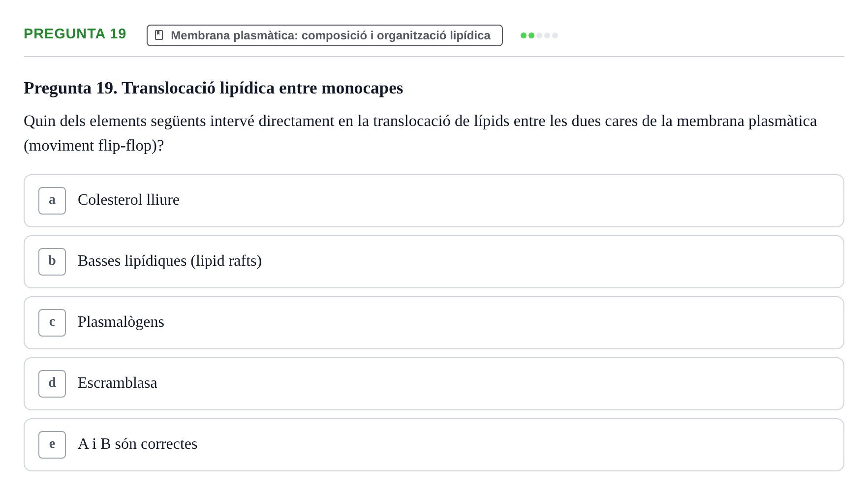The height and width of the screenshot is (495, 868).
Task: Click the second green difficulty dot
Action: pyautogui.click(x=531, y=35)
